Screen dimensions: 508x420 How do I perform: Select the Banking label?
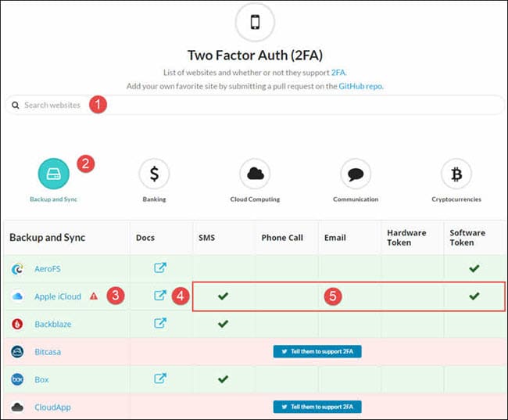[154, 199]
